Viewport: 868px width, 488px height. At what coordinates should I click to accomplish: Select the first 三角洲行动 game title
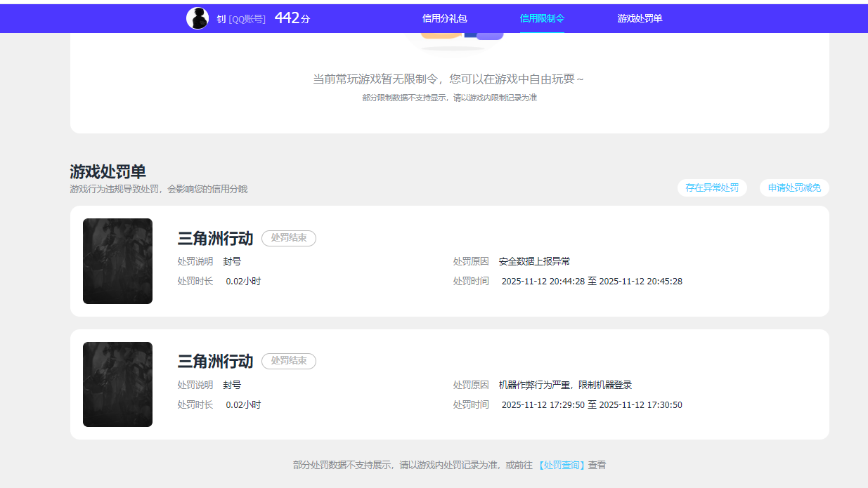pos(215,238)
